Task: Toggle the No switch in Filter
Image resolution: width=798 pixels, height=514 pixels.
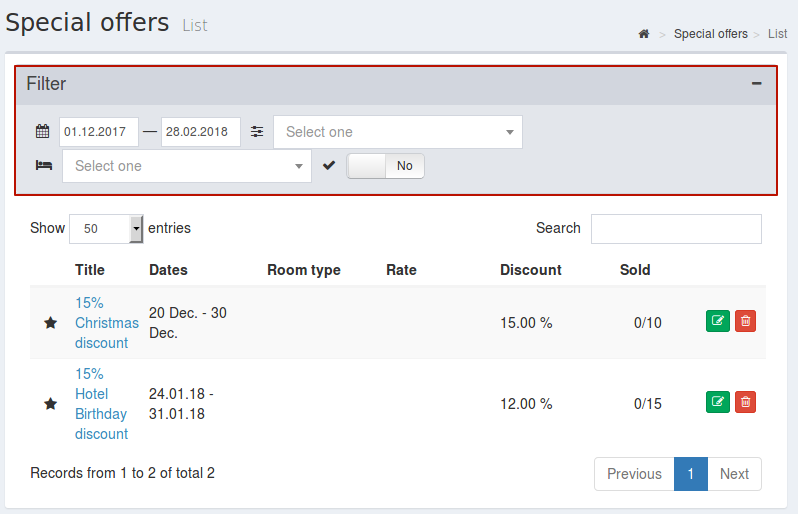Action: 385,166
